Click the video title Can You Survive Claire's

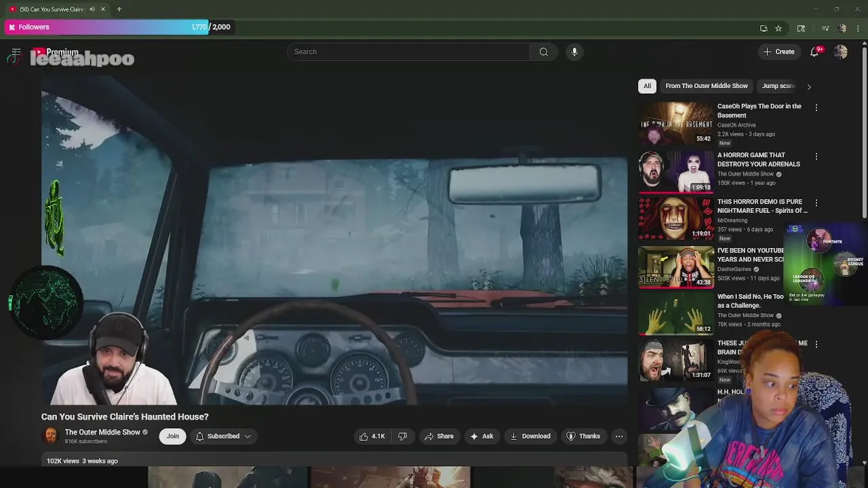[x=125, y=417]
